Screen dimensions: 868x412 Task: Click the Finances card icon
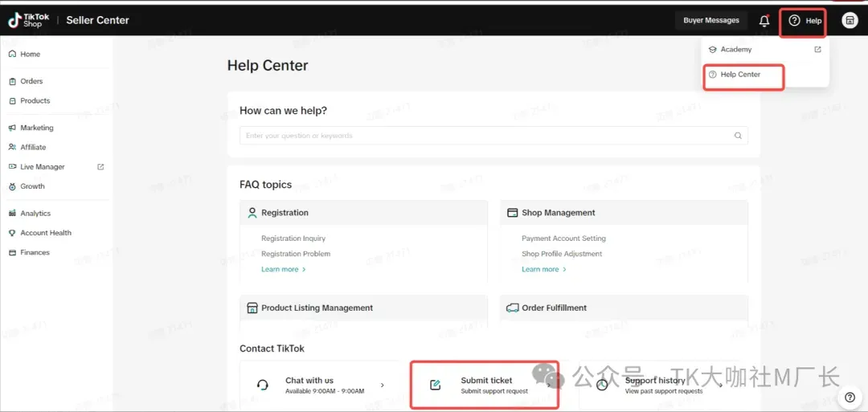[x=12, y=252]
